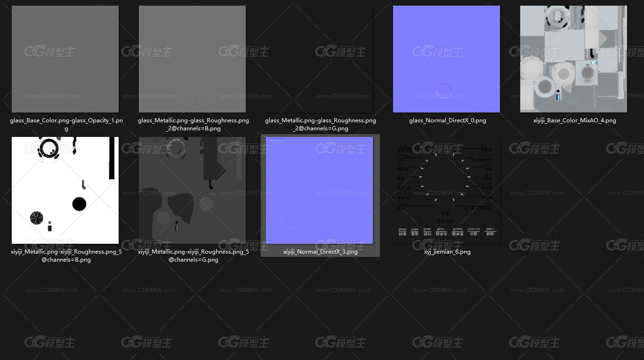Open the highlighted xiyiji_Normal_DirectX_3 thumbnail
644x360 pixels.
point(319,190)
